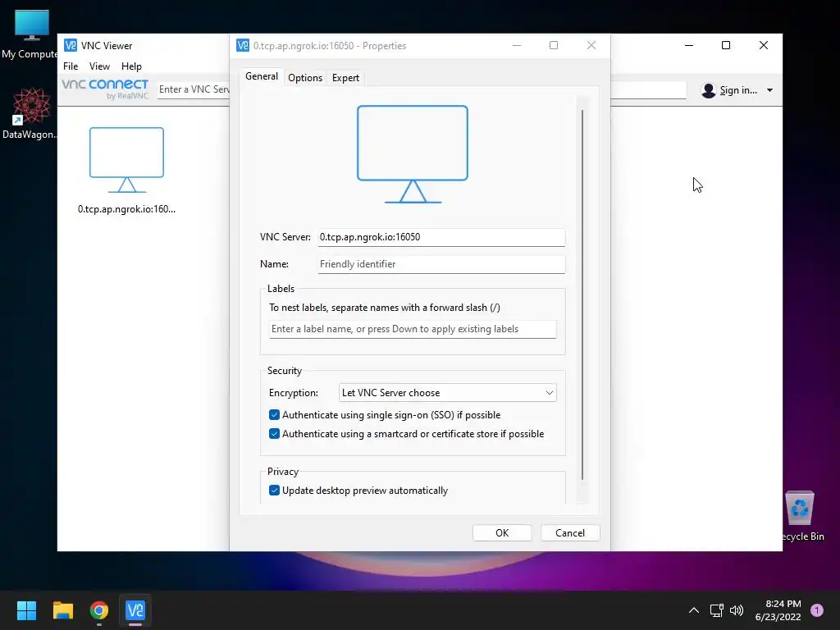
Task: Focus the label name input field
Action: [413, 329]
